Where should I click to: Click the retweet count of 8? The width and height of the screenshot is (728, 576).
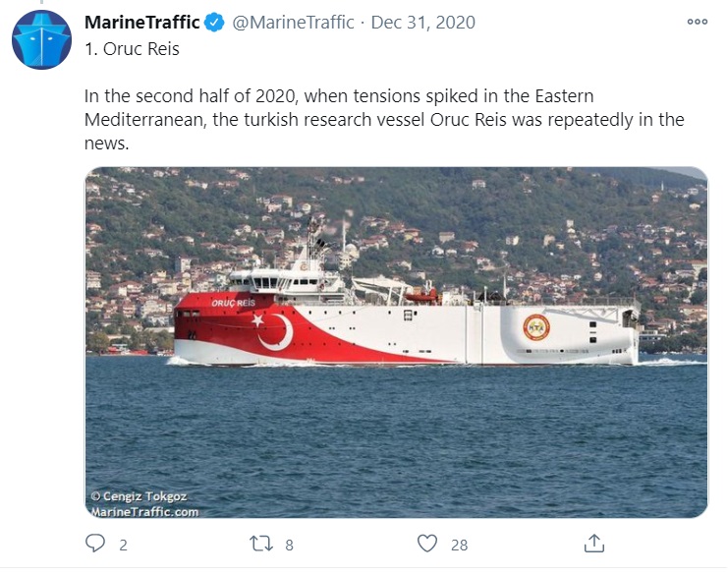(289, 544)
